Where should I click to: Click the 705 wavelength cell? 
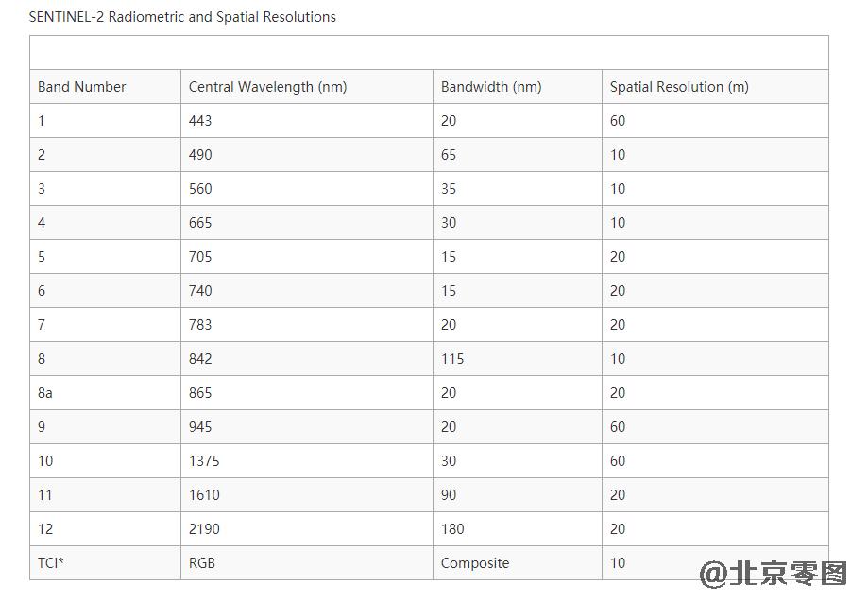click(200, 257)
